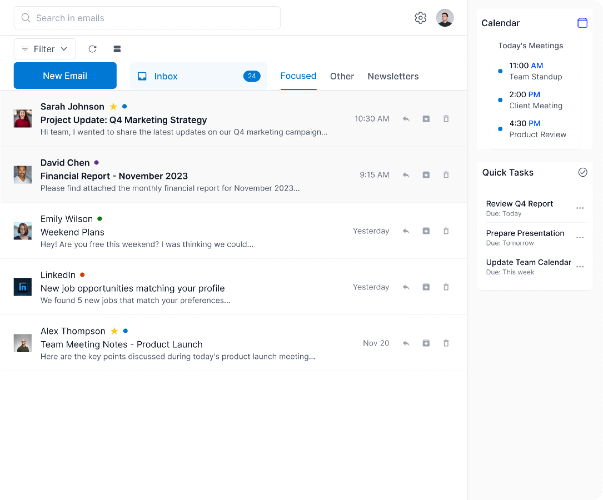This screenshot has width=603, height=500.
Task: Compose a New Email
Action: pos(65,75)
